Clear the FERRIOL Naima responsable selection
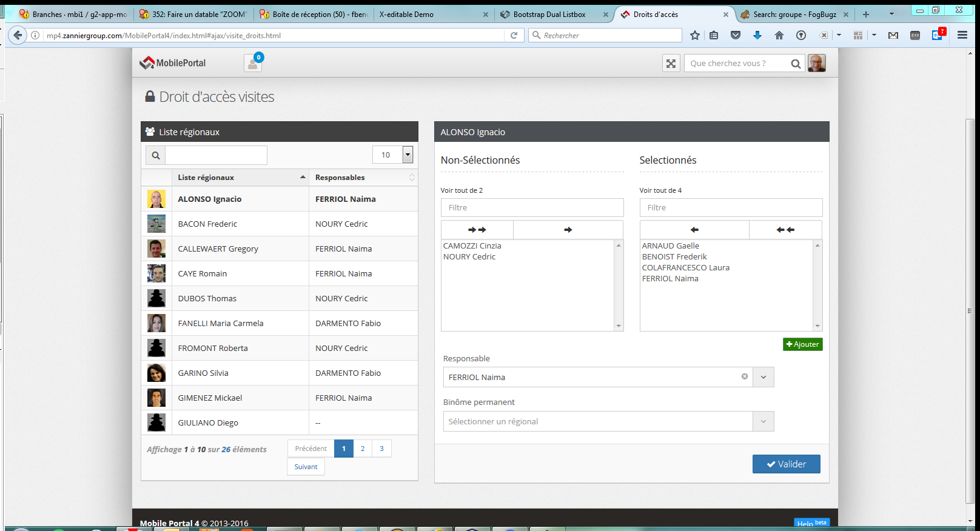 [744, 376]
